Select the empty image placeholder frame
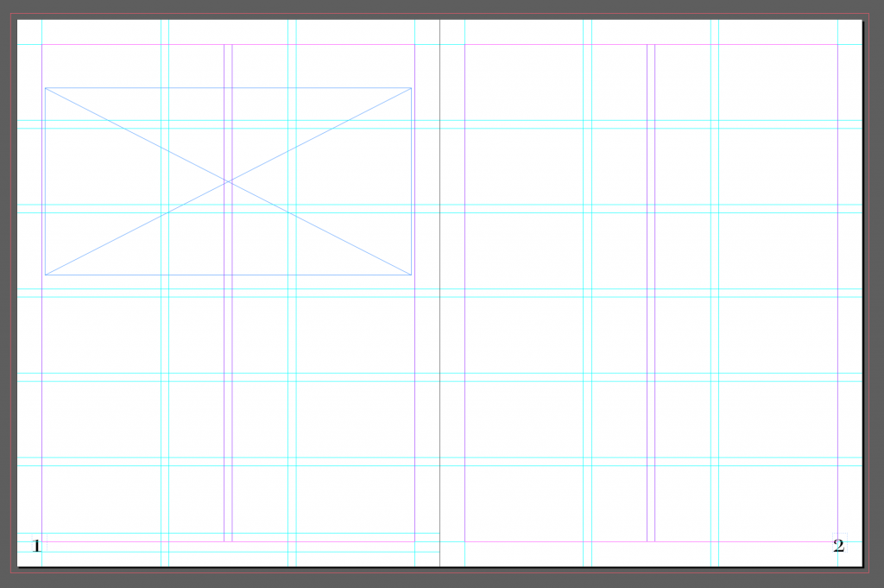 228,181
